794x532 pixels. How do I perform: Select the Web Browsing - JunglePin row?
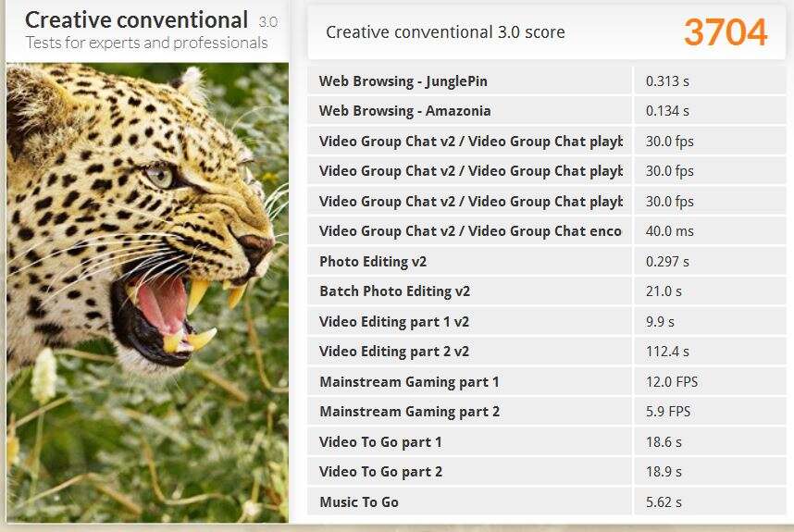[x=403, y=81]
